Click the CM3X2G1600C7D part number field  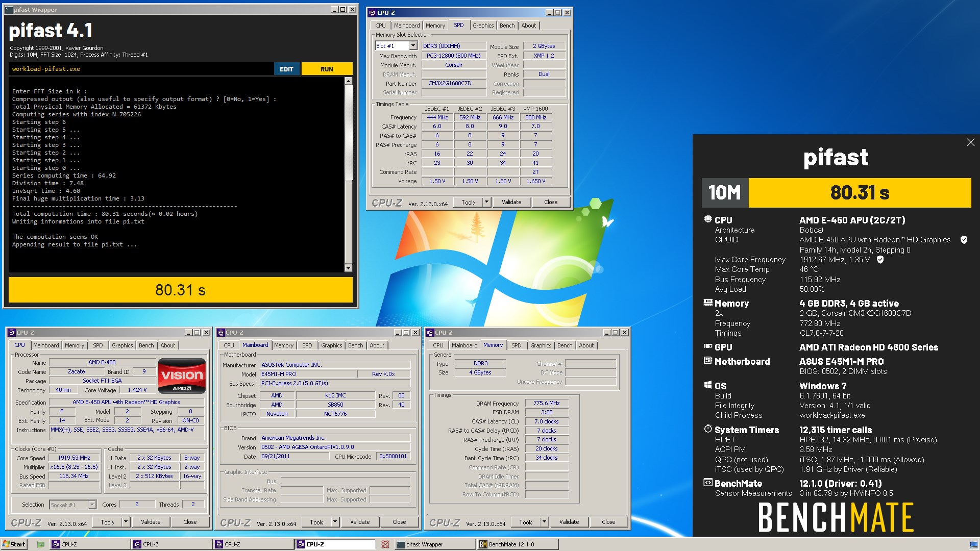(x=453, y=83)
